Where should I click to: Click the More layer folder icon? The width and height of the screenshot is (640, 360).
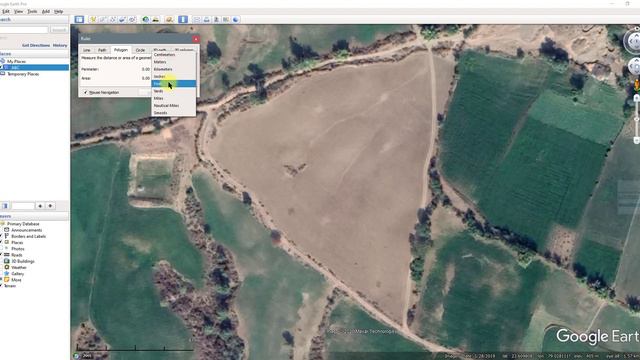click(x=7, y=280)
